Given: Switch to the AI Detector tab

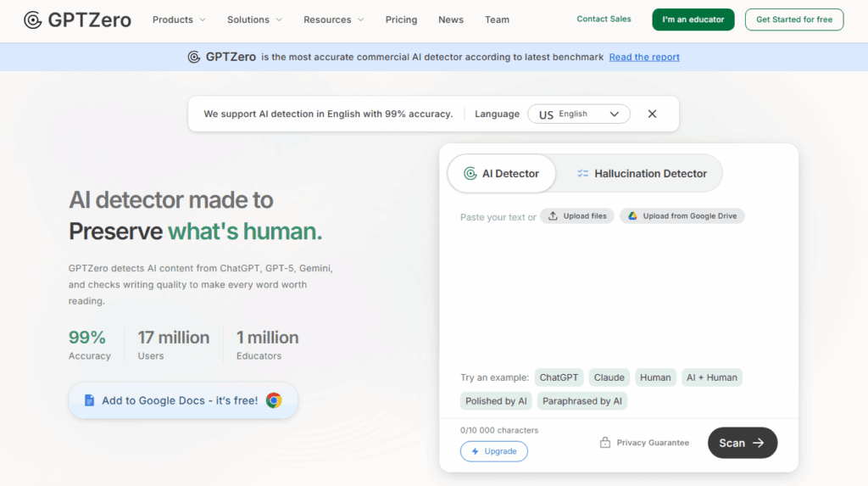Looking at the screenshot, I should click(502, 174).
